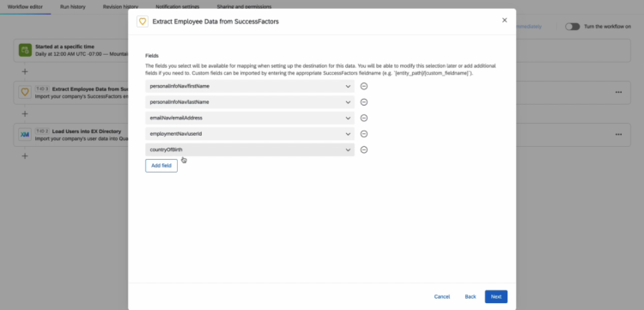The width and height of the screenshot is (644, 310).
Task: Open options menu for Extract Employee Data task
Action: [x=618, y=93]
